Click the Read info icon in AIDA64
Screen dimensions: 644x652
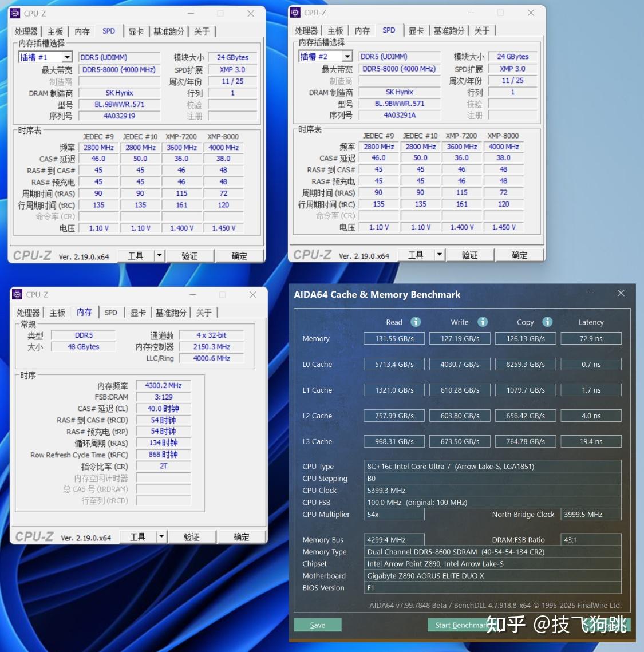416,322
